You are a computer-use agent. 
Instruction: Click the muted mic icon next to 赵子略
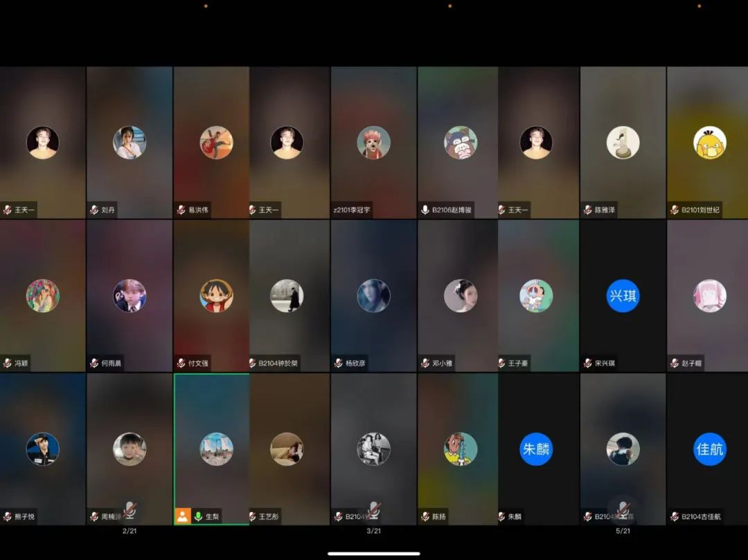click(x=675, y=363)
